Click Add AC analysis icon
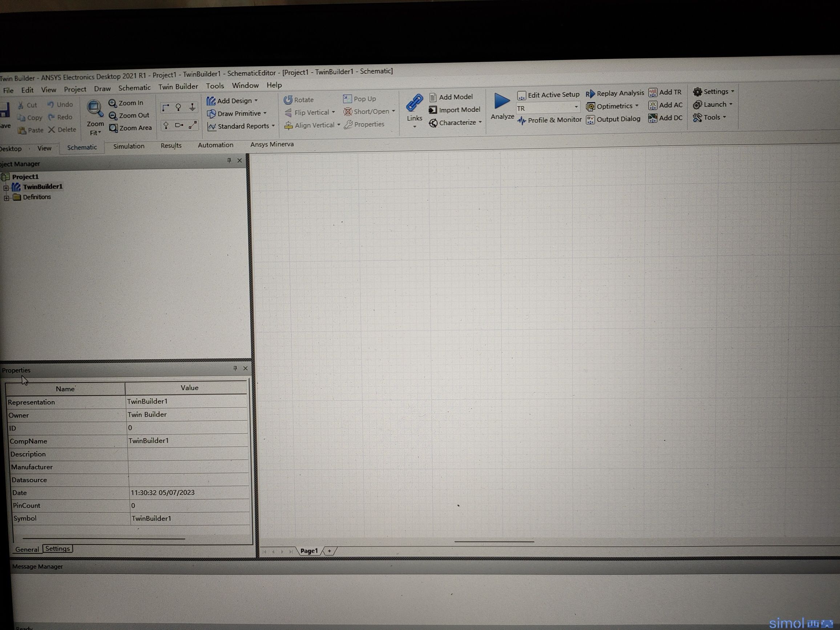 pos(653,105)
